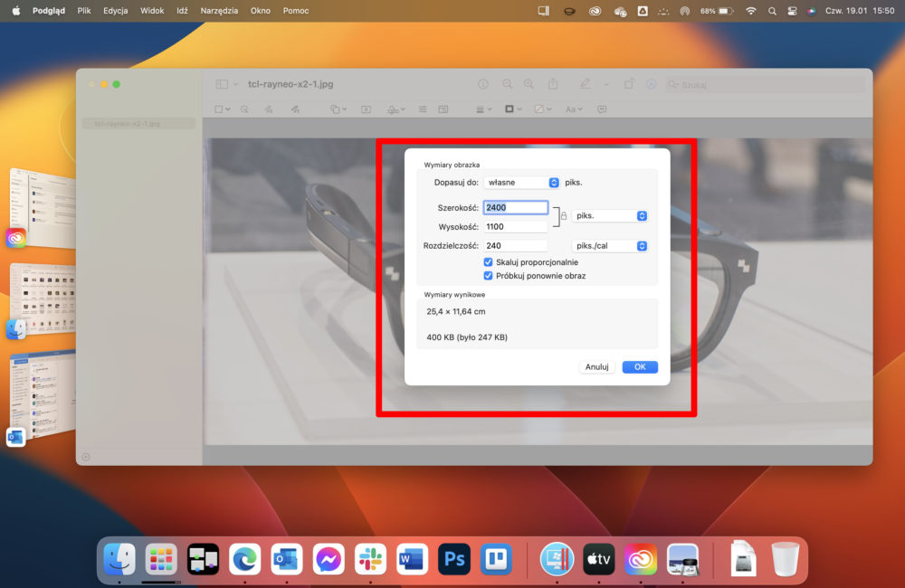Click the zoom in magnifier in Preview toolbar
The image size is (905, 588).
click(x=529, y=84)
